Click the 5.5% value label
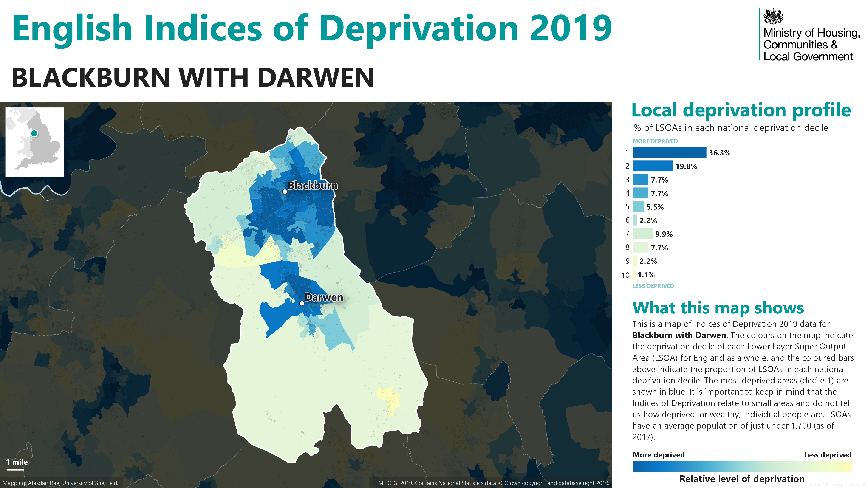The image size is (868, 488). (655, 207)
